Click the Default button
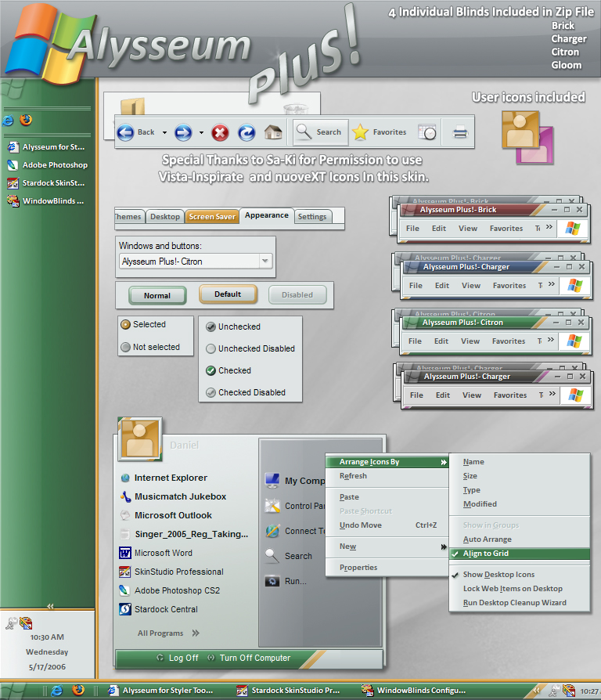Viewport: 601px width, 700px height. click(x=228, y=294)
